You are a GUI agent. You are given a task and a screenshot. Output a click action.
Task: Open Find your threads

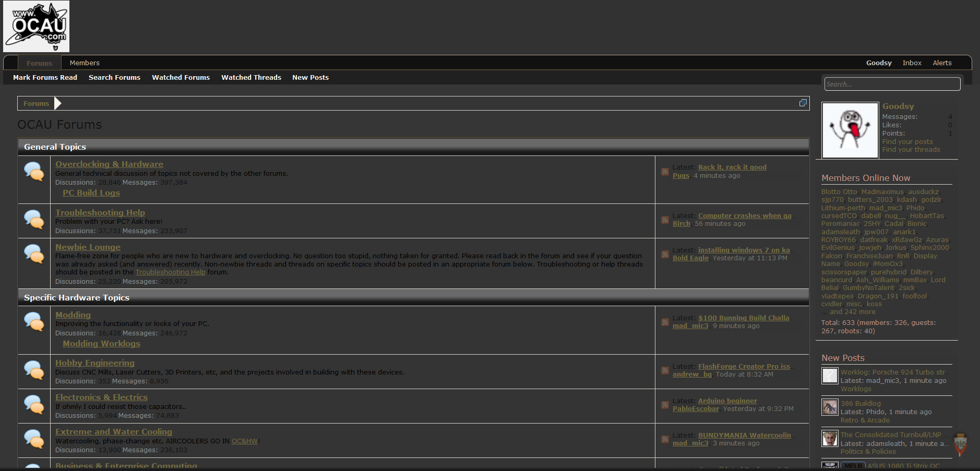point(911,150)
